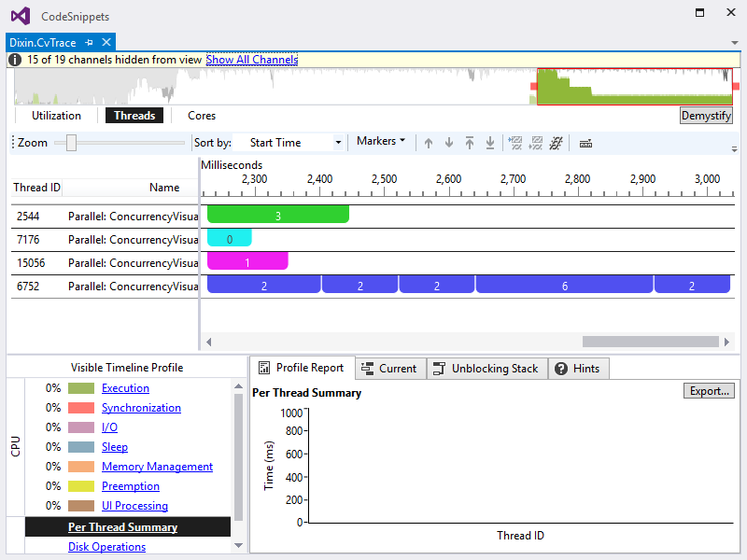The width and height of the screenshot is (747, 560).
Task: Switch to the Utilization view
Action: coord(56,116)
